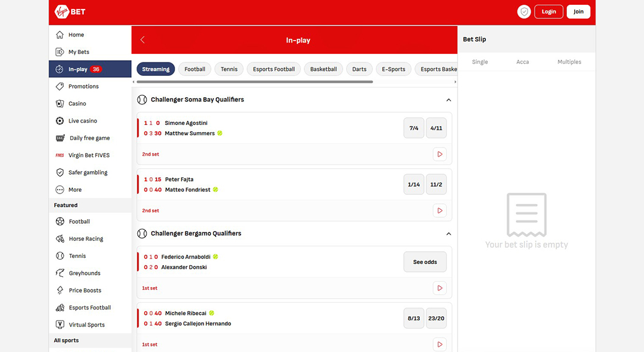Open See odds for Arnaboldi vs Donski
Screen dimensions: 644x352
(x=425, y=262)
